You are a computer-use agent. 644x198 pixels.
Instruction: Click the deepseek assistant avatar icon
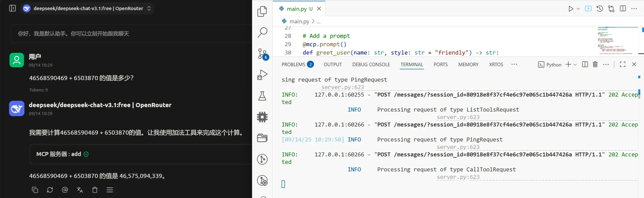coord(17,108)
